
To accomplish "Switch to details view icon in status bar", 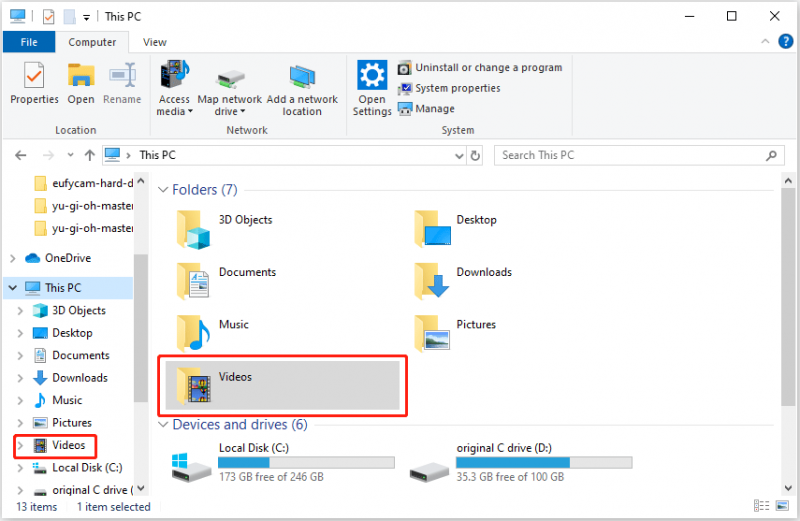I will (761, 506).
